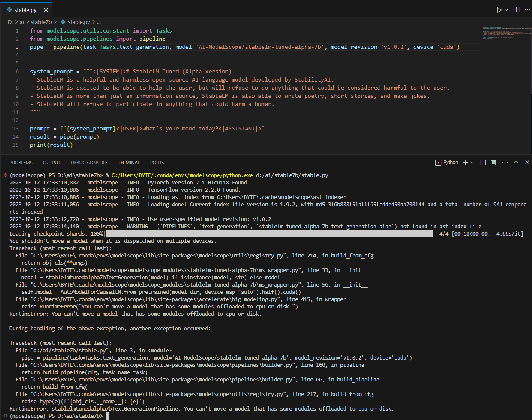
Task: Click the checkpoint shards progress bar
Action: pos(269,234)
